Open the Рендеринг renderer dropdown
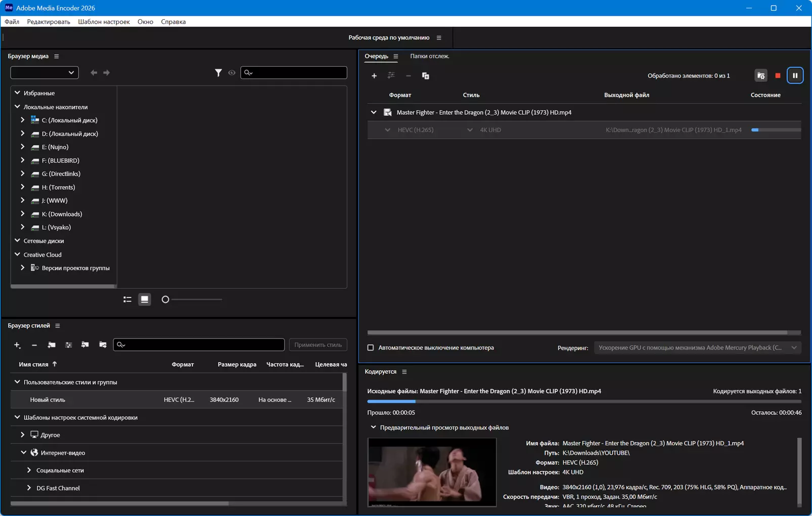 [x=698, y=348]
